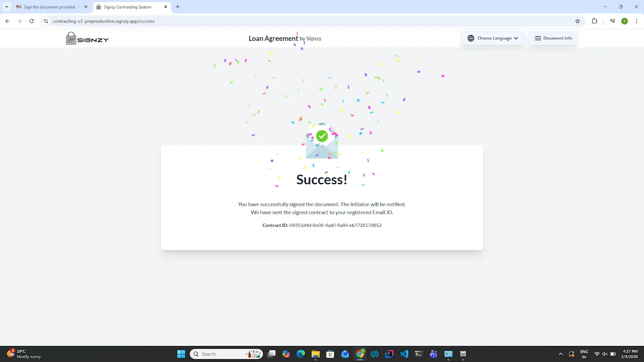Reload the current page
The width and height of the screenshot is (644, 362).
pos(31,21)
